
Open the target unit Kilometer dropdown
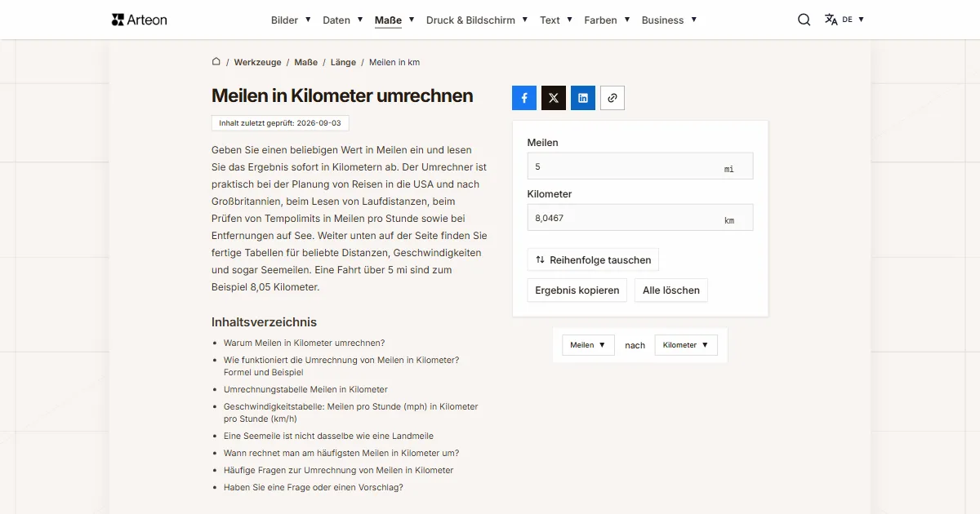[x=686, y=345]
